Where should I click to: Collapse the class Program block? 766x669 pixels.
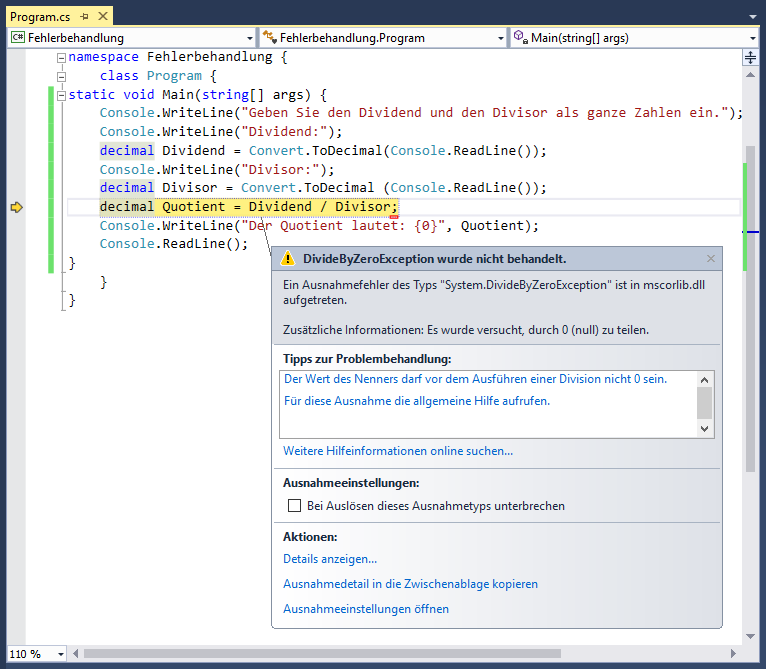pyautogui.click(x=62, y=76)
